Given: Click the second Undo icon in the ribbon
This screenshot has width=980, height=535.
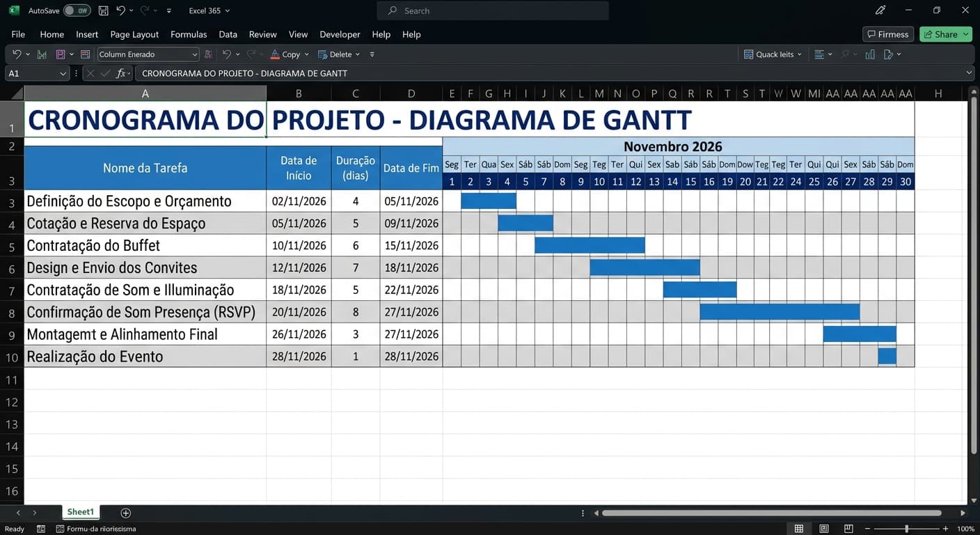Looking at the screenshot, I should pos(226,54).
